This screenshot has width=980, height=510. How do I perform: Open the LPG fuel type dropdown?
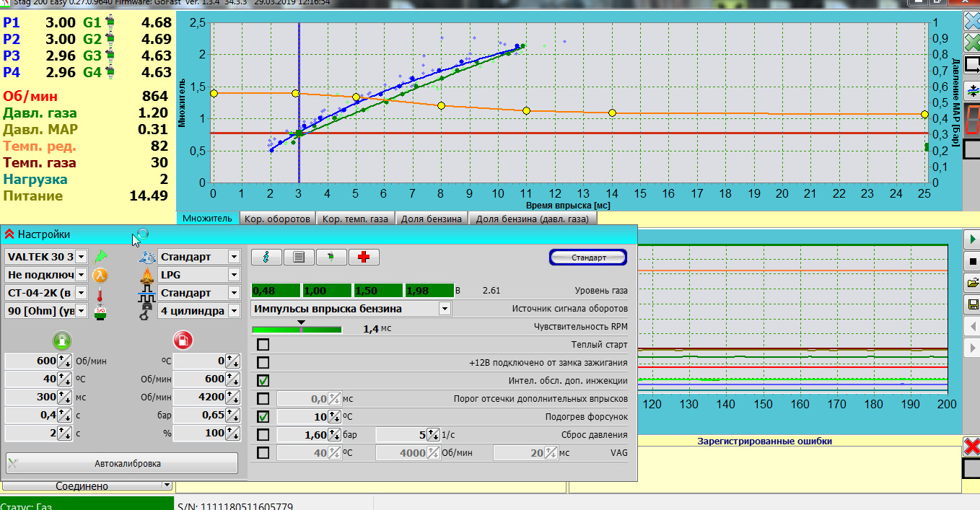(x=234, y=275)
